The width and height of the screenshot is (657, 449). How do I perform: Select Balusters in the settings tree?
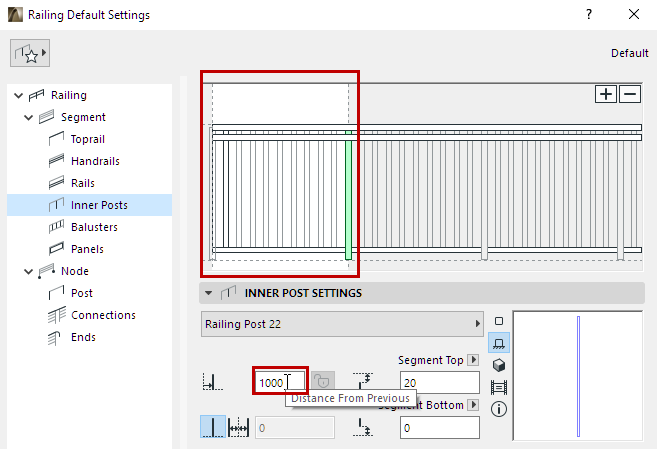click(x=94, y=227)
